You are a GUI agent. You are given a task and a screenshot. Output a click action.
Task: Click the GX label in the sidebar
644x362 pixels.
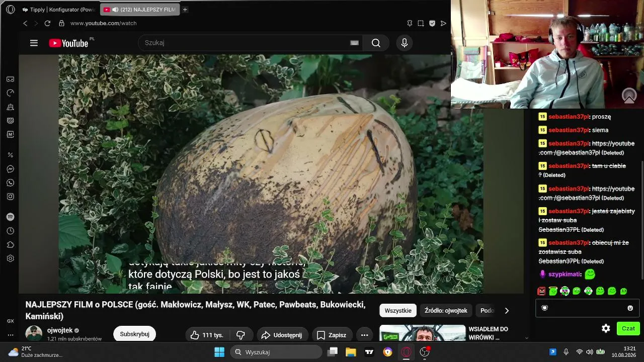10,321
